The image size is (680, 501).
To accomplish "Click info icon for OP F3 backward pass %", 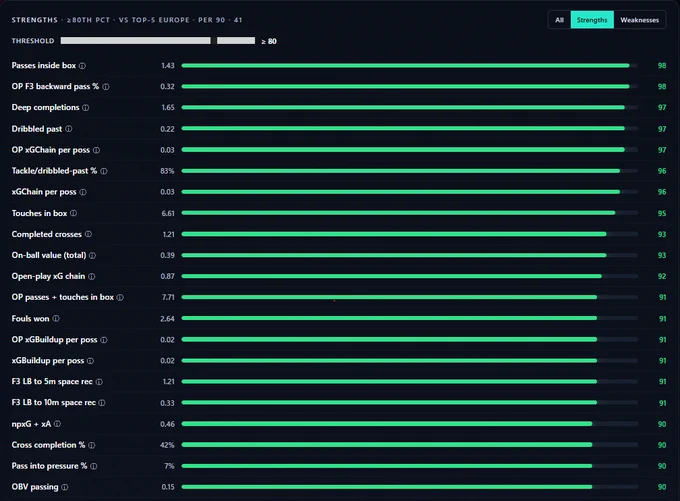I will click(106, 87).
